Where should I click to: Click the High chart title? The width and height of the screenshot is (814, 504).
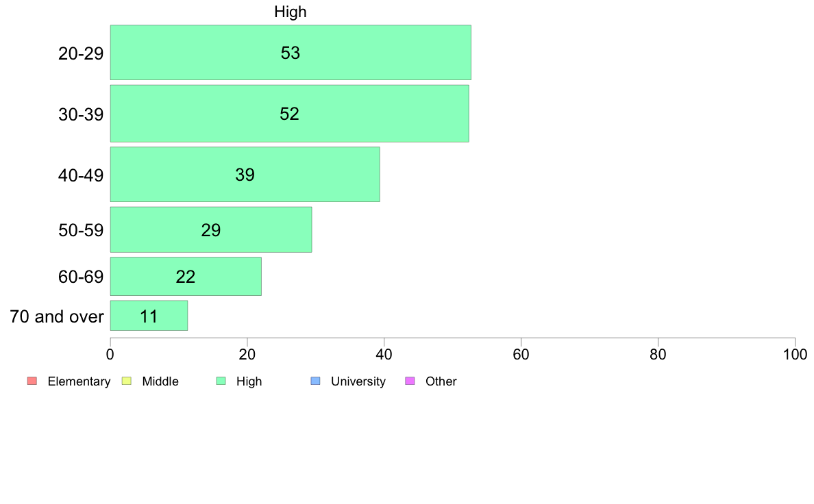[291, 12]
